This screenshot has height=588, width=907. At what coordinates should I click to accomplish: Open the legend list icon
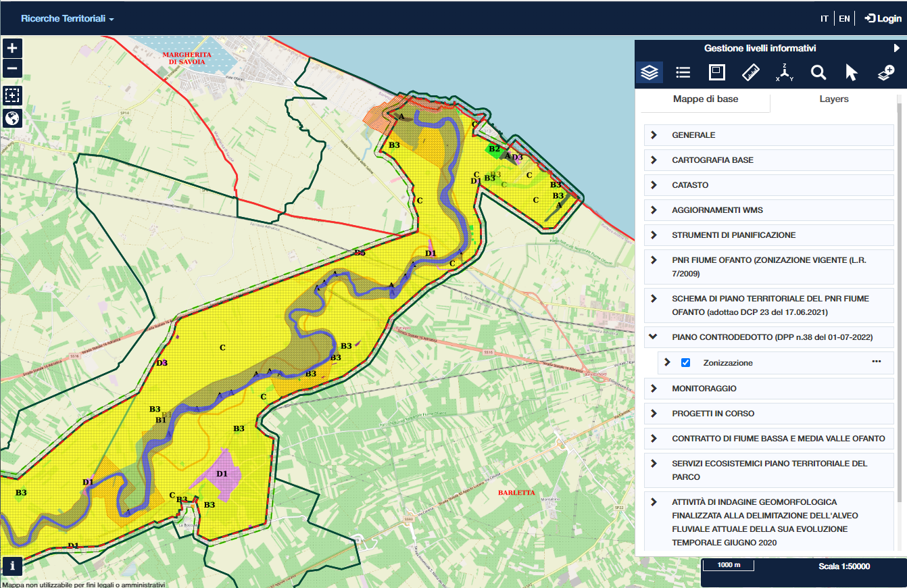point(683,72)
